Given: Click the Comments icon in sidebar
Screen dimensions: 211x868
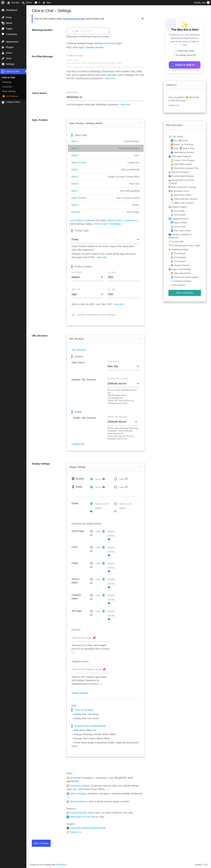Looking at the screenshot, I should [3, 34].
